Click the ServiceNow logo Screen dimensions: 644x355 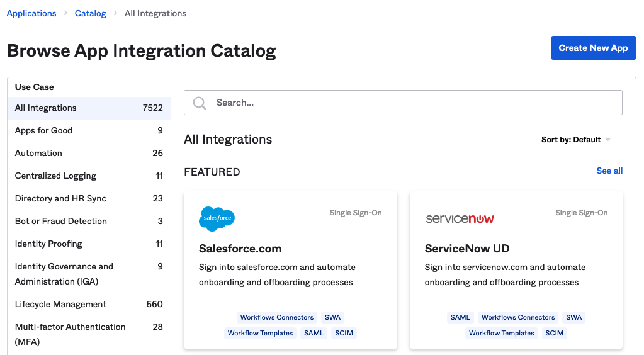pos(460,218)
